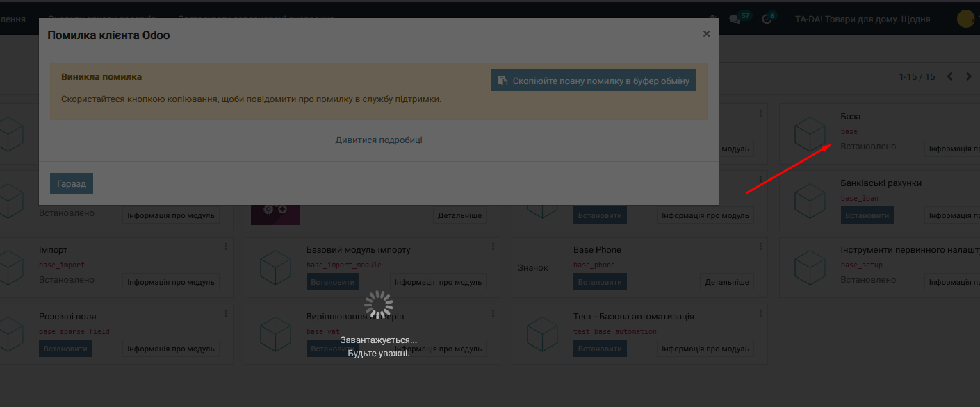This screenshot has width=980, height=407.
Task: Install the Тест - Базова автоматизація module
Action: [x=600, y=349]
